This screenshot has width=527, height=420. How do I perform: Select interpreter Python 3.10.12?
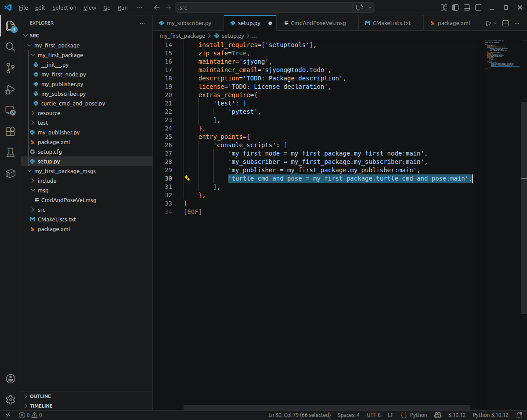coord(491,415)
